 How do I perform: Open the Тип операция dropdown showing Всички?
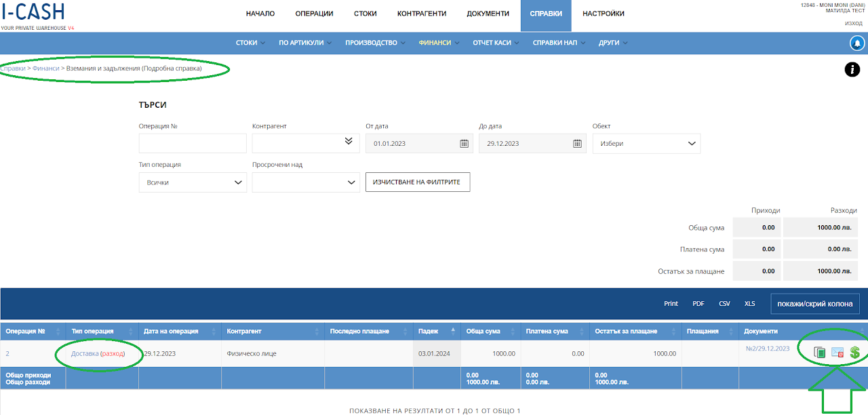tap(193, 182)
